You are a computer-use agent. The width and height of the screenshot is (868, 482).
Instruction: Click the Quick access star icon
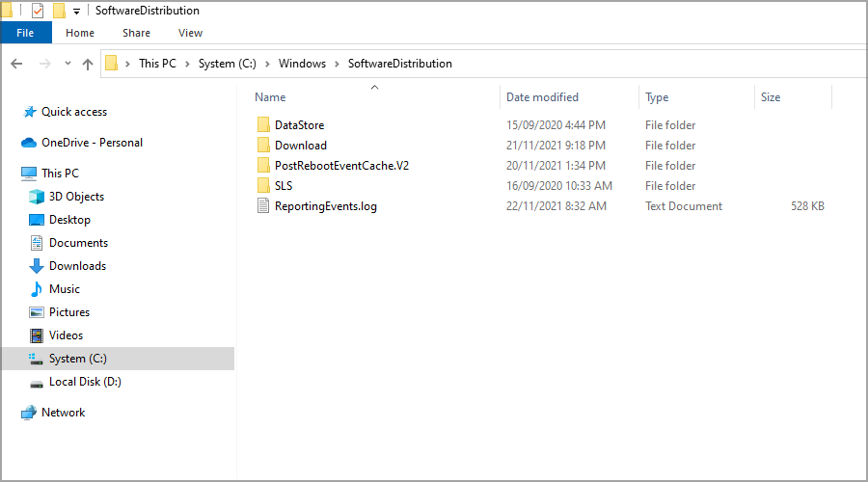click(x=29, y=112)
